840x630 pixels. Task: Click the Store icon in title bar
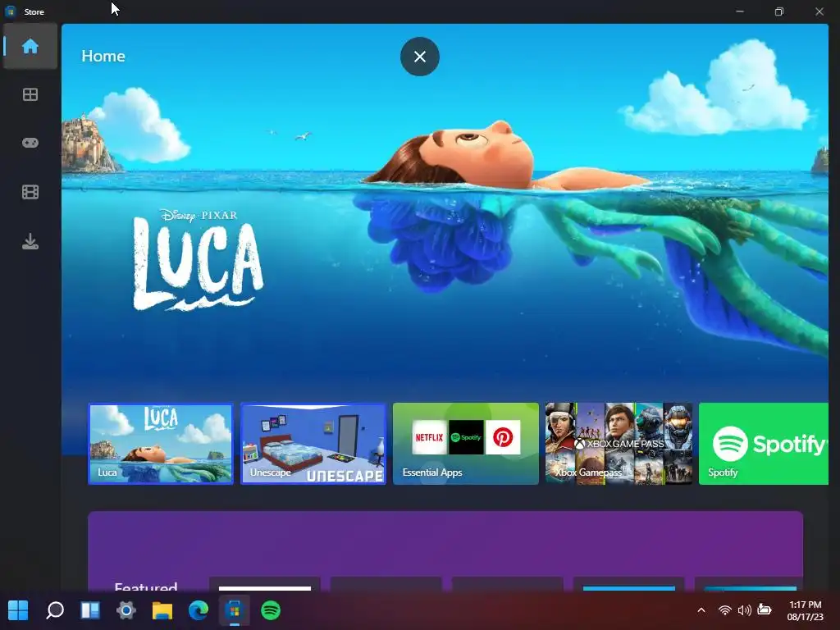click(x=10, y=11)
